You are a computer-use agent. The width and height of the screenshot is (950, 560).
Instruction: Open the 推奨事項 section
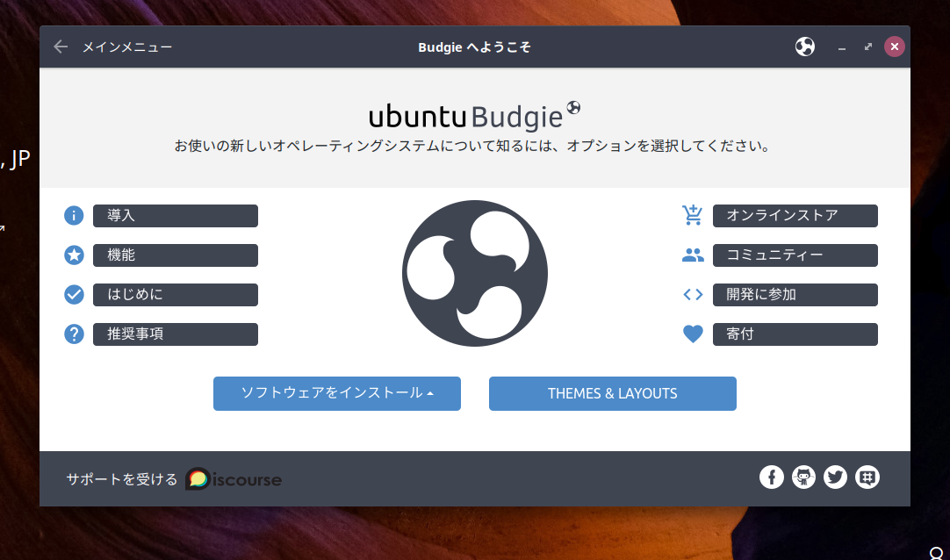176,334
